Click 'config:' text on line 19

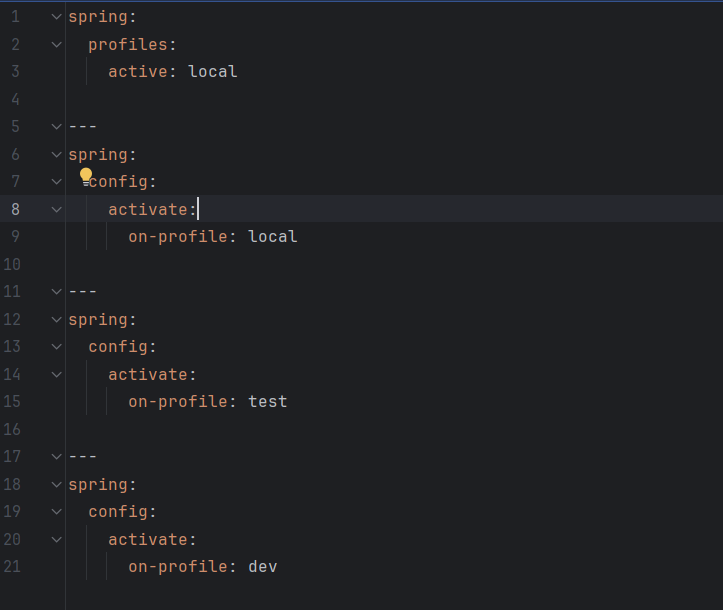pyautogui.click(x=122, y=512)
